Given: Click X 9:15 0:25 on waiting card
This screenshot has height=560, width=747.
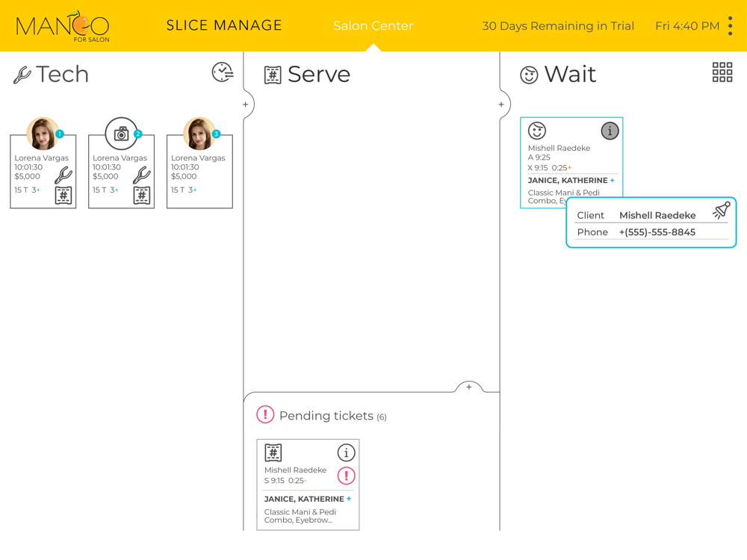Looking at the screenshot, I should (549, 167).
